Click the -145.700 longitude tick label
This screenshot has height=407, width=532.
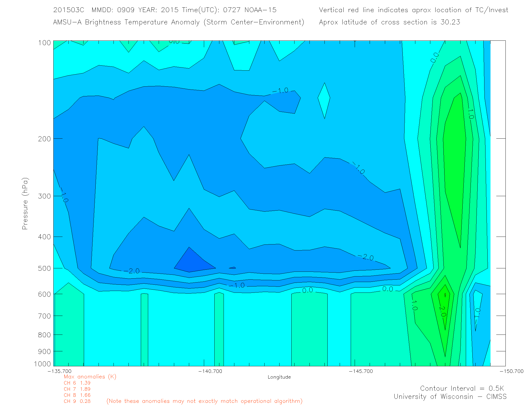[361, 371]
